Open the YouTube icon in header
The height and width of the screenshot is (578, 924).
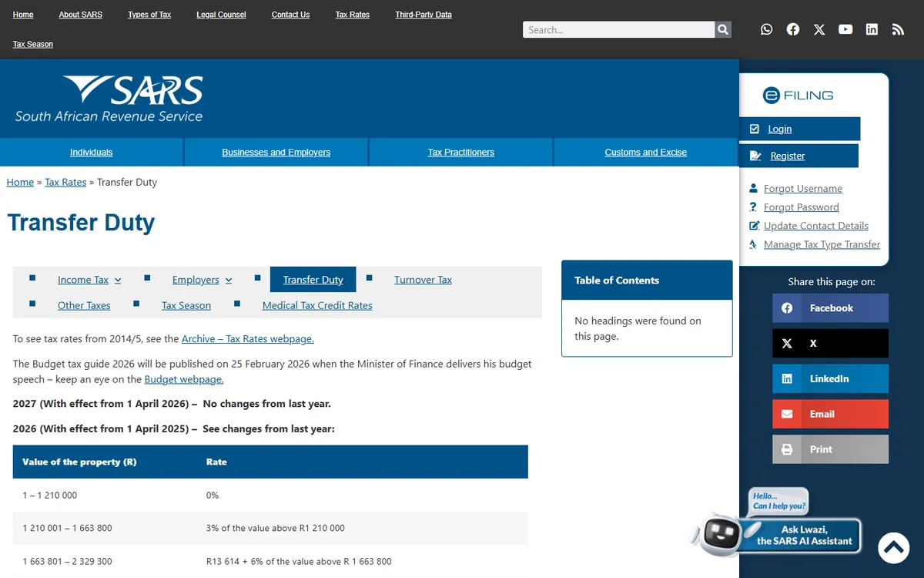pyautogui.click(x=845, y=29)
